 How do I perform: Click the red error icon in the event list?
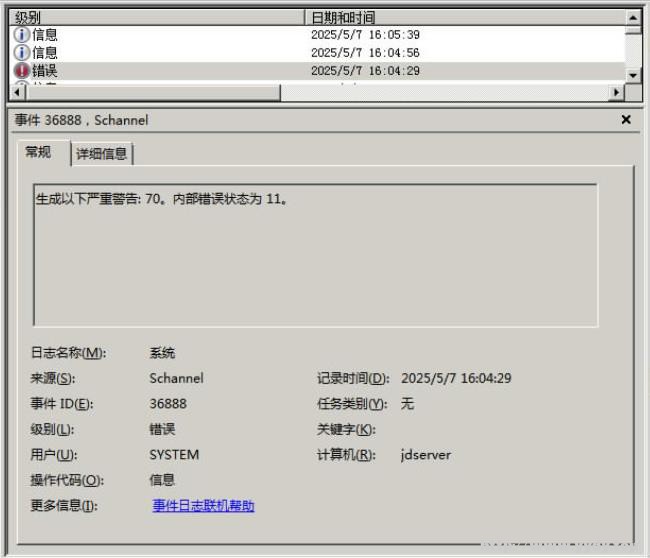click(x=22, y=70)
